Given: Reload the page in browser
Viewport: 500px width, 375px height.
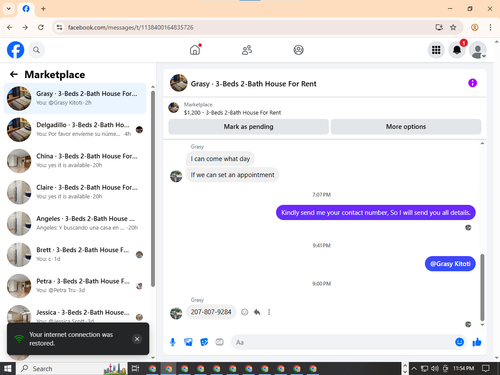Looking at the screenshot, I should (41, 27).
